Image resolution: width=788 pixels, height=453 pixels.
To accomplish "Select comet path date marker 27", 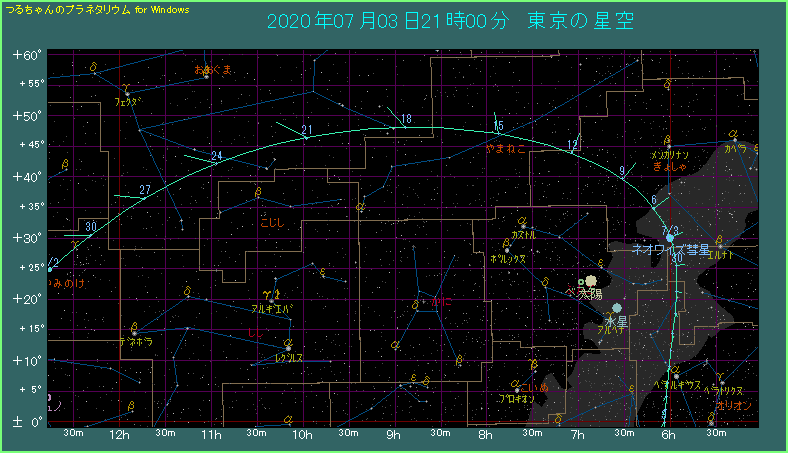I will pos(145,189).
